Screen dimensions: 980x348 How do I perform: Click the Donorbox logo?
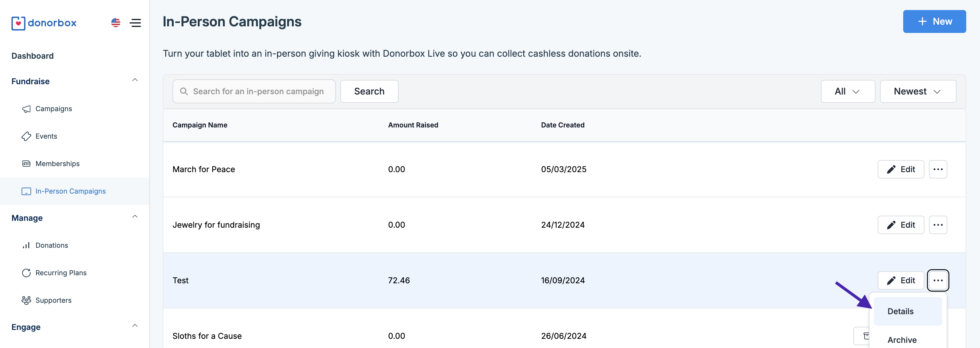click(x=44, y=23)
